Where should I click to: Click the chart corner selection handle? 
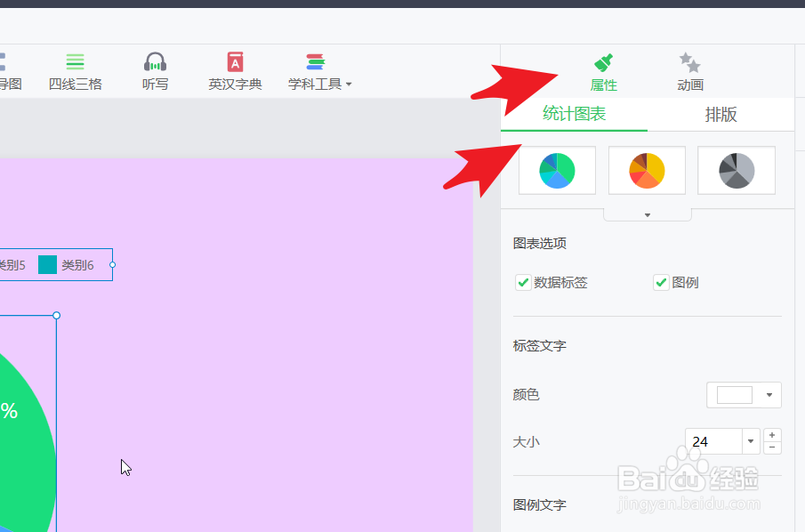click(56, 315)
